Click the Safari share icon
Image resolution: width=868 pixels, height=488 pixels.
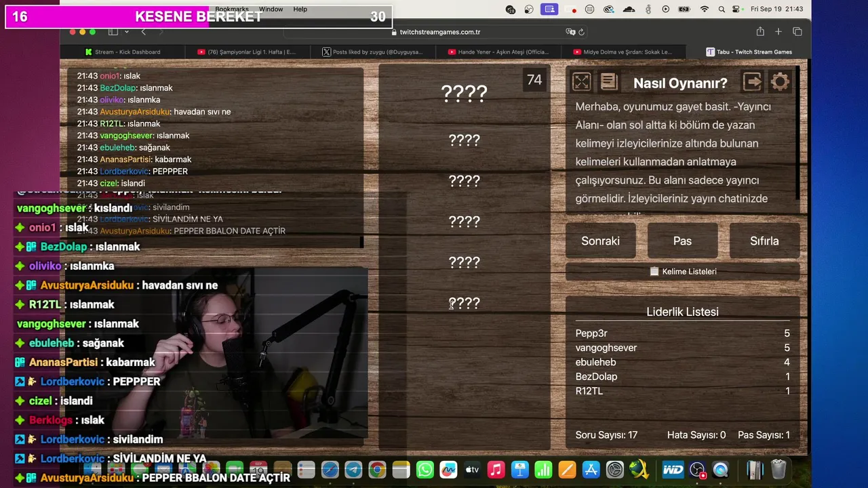760,32
